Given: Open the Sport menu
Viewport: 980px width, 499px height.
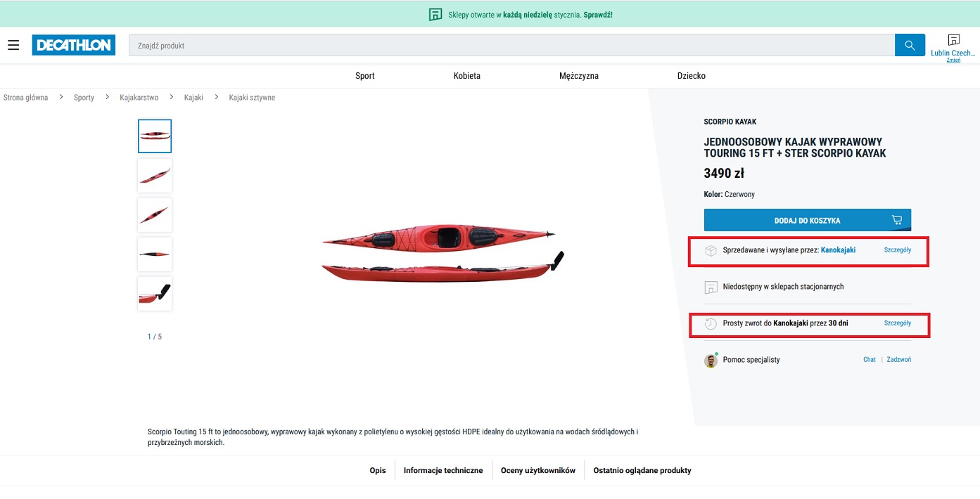Looking at the screenshot, I should click(x=364, y=76).
